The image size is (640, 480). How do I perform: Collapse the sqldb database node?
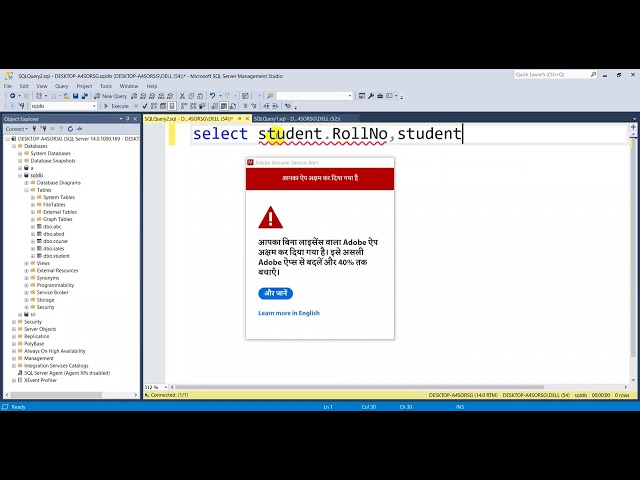(x=20, y=176)
